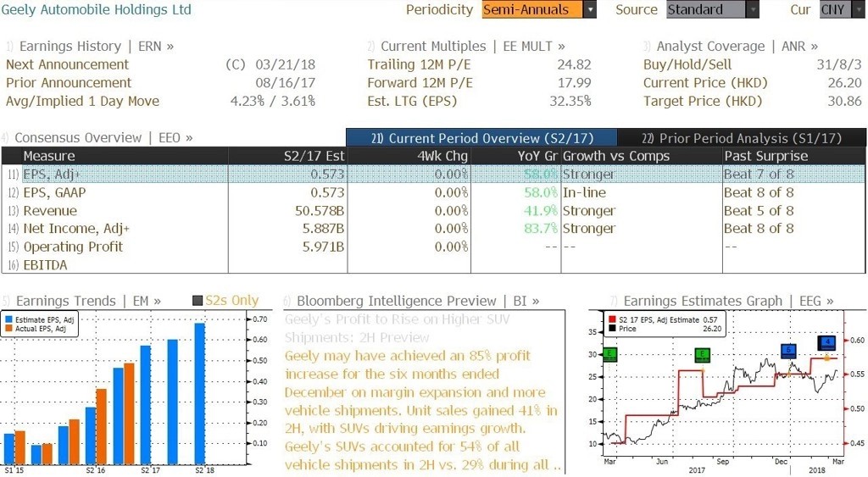Click Prior Announcement date 08/16/17
The width and height of the screenshot is (868, 477).
pyautogui.click(x=285, y=83)
